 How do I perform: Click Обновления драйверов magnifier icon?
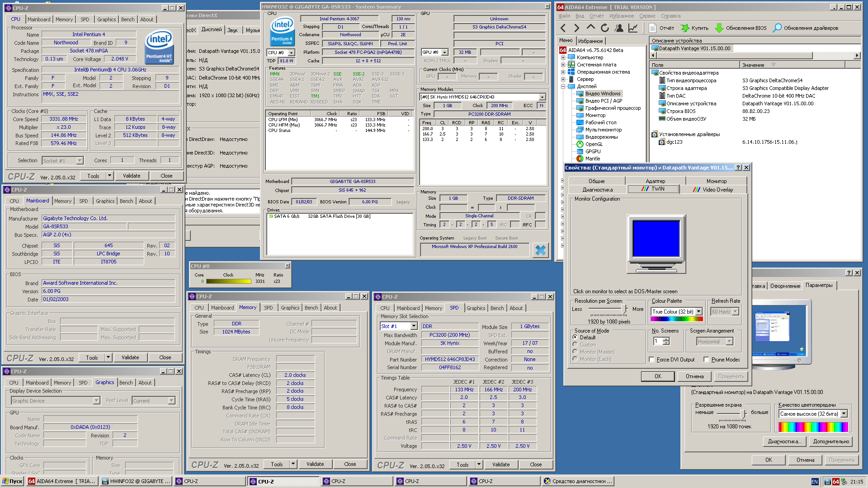click(777, 28)
